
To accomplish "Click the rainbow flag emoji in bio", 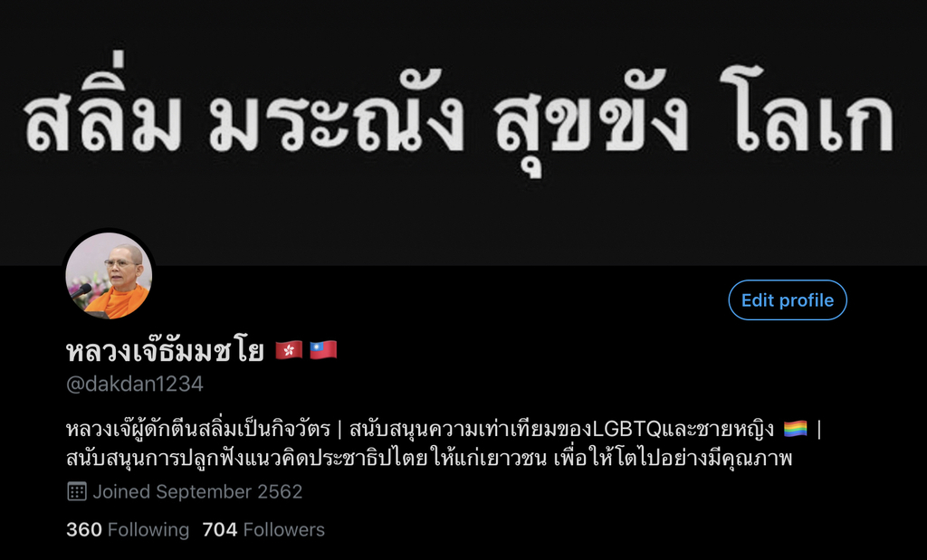I will point(795,428).
